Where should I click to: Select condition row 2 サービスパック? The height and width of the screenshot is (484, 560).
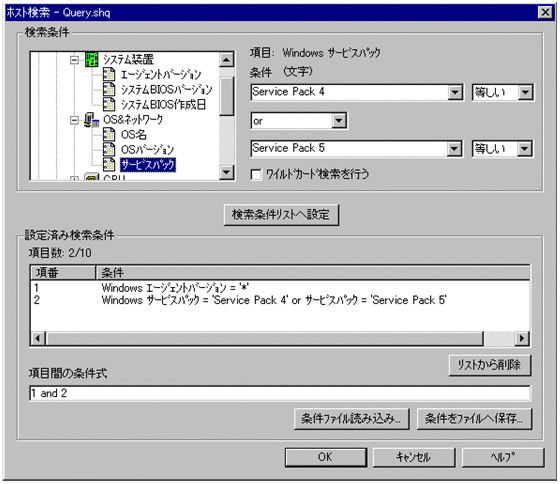[280, 300]
